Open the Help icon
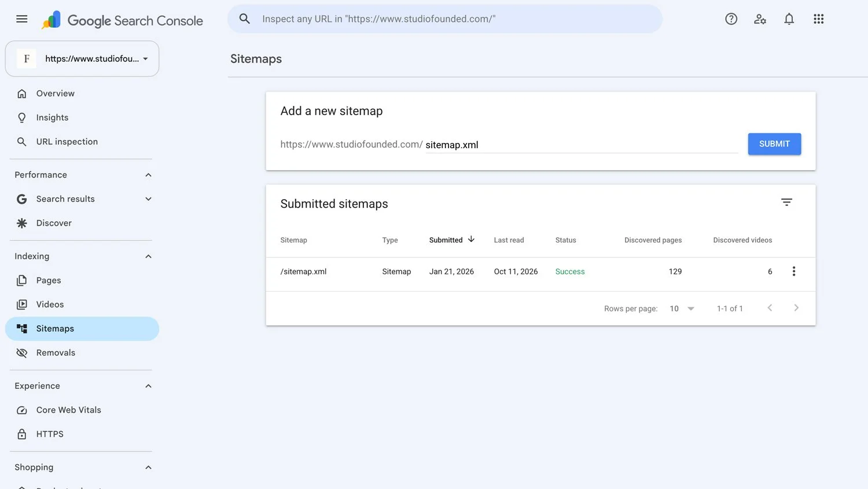Image resolution: width=868 pixels, height=489 pixels. pyautogui.click(x=731, y=19)
